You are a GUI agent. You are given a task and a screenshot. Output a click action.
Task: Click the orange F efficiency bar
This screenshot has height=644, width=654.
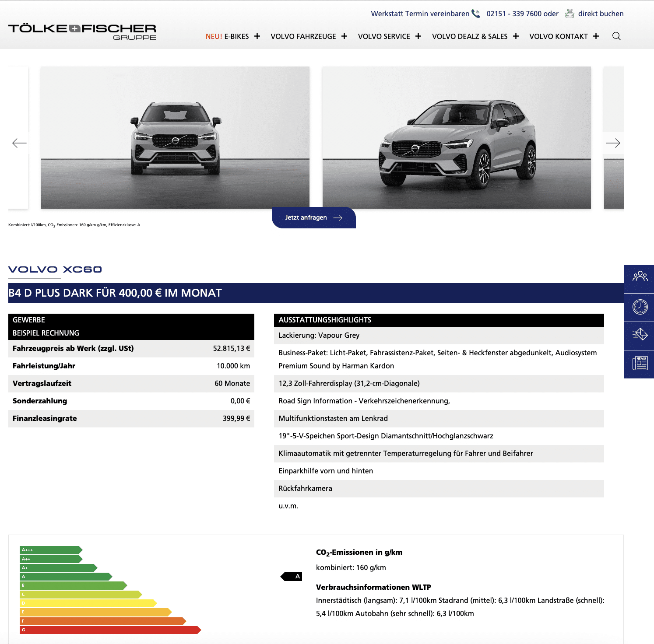(x=103, y=621)
